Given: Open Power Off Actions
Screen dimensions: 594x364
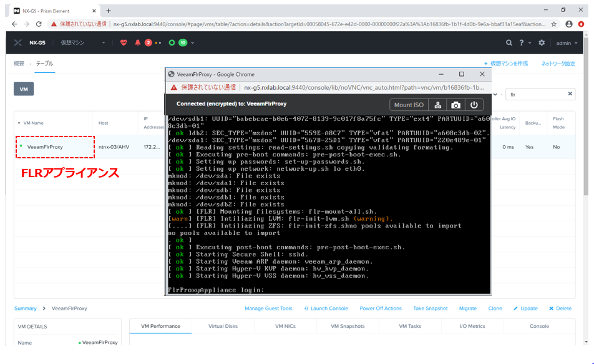Looking at the screenshot, I should pos(381,309).
